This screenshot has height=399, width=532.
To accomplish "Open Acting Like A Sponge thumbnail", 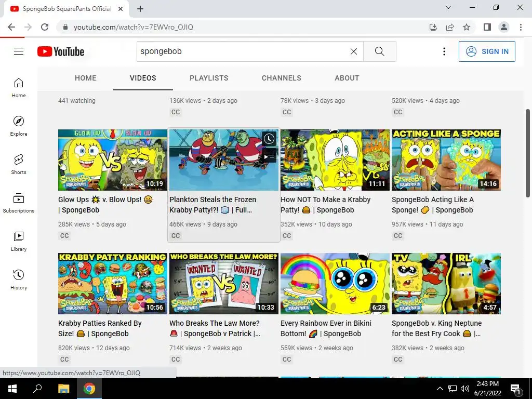I will point(446,160).
